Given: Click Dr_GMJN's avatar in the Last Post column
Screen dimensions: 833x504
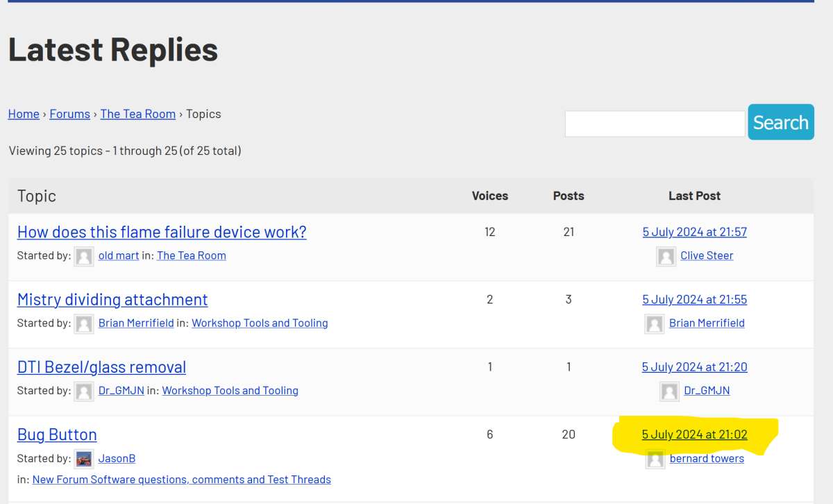Looking at the screenshot, I should pyautogui.click(x=669, y=391).
